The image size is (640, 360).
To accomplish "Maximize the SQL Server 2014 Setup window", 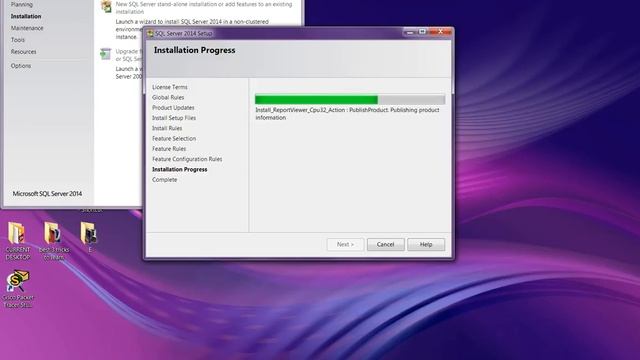I will tap(422, 32).
